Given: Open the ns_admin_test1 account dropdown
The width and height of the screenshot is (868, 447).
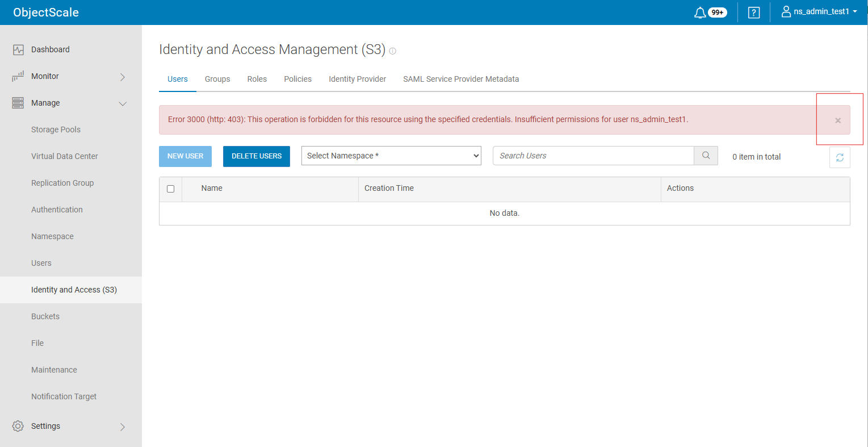Looking at the screenshot, I should coord(819,12).
